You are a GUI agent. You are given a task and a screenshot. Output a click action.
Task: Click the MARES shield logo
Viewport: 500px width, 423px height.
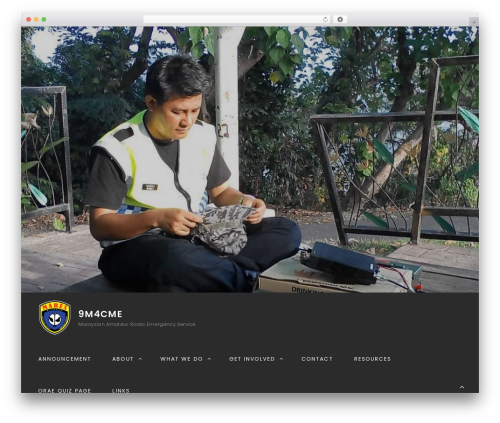coord(55,317)
